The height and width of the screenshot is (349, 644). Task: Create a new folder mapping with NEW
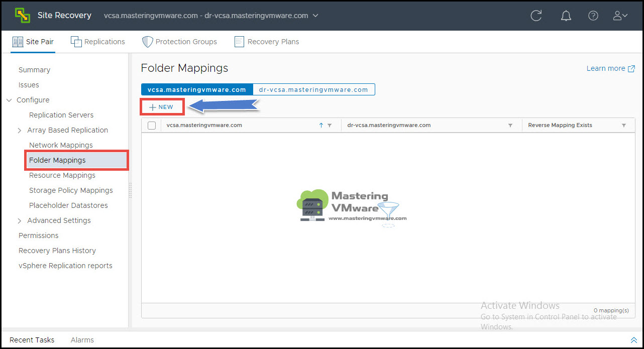(x=162, y=107)
